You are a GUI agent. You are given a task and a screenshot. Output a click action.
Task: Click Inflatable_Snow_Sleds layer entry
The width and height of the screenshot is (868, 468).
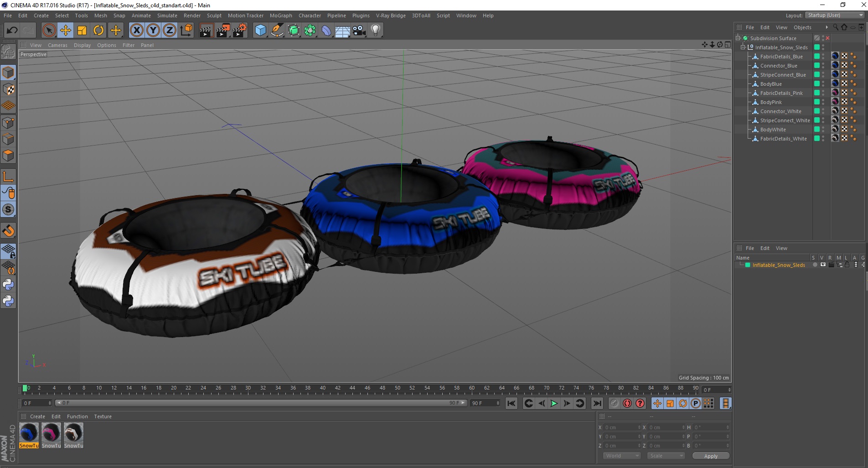point(779,265)
